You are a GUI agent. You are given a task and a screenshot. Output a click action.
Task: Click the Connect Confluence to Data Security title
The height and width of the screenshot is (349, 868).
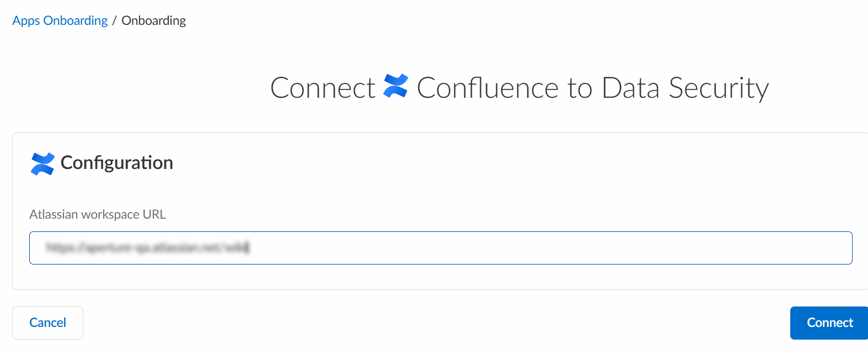click(x=519, y=87)
